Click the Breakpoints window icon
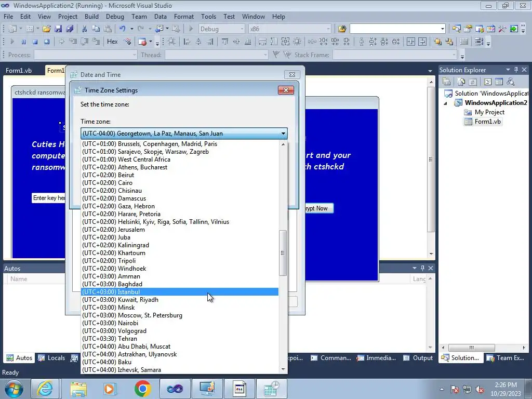The image size is (532, 399). tap(142, 42)
